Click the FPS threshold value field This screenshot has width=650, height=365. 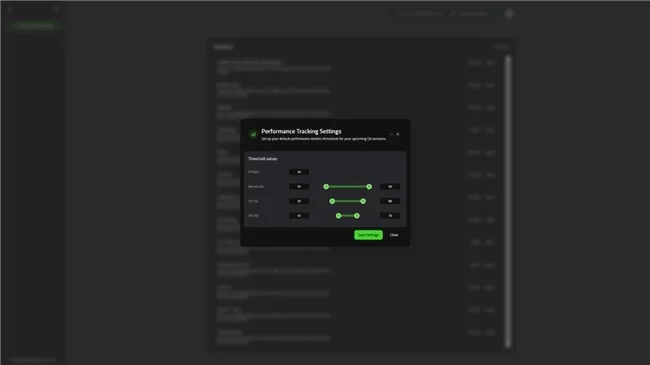click(299, 172)
